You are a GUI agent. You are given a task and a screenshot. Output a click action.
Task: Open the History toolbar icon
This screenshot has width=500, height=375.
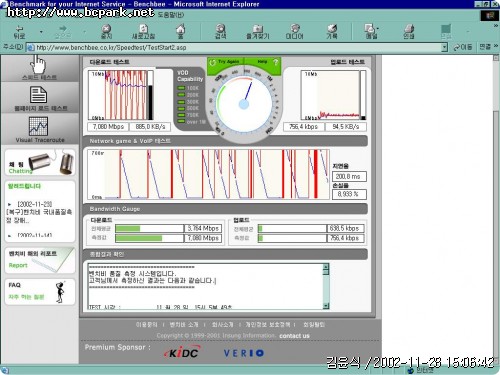click(x=332, y=29)
